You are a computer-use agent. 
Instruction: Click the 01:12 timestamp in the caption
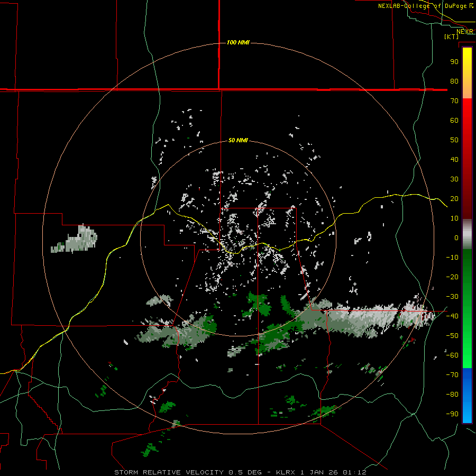[354, 472]
